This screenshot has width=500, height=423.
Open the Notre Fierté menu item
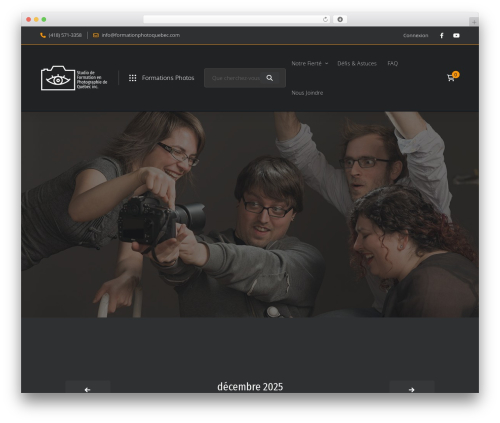tap(306, 63)
